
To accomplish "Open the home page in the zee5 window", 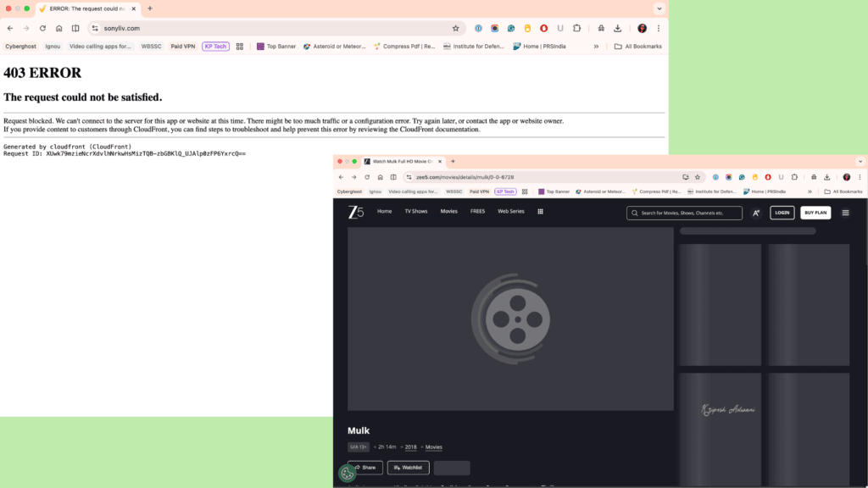I will coord(381,177).
